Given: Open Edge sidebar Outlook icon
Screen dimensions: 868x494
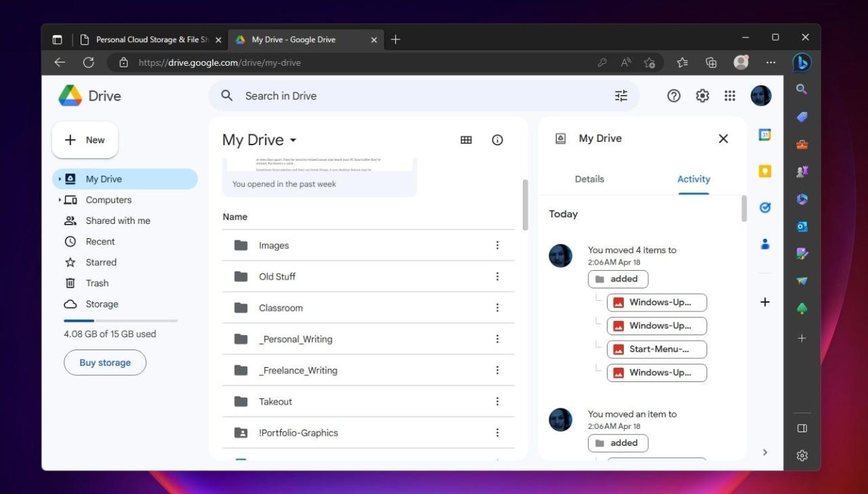Looking at the screenshot, I should tap(802, 227).
